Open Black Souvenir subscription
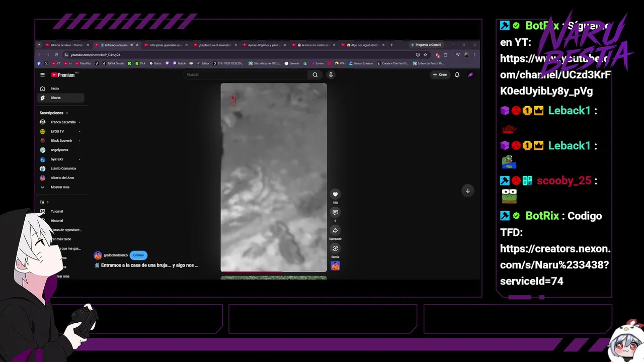Image resolution: width=644 pixels, height=362 pixels. [61, 141]
